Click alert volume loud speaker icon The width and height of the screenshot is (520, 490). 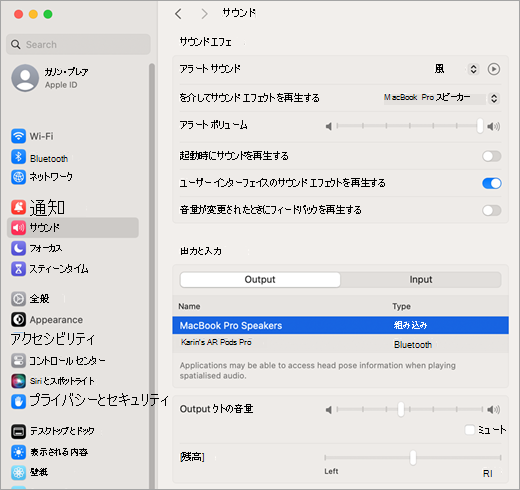click(494, 126)
